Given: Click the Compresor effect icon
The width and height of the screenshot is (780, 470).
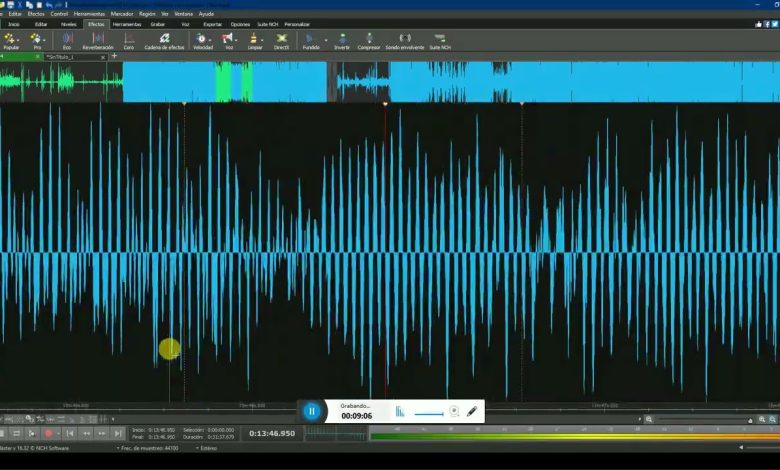Looking at the screenshot, I should pos(369,41).
